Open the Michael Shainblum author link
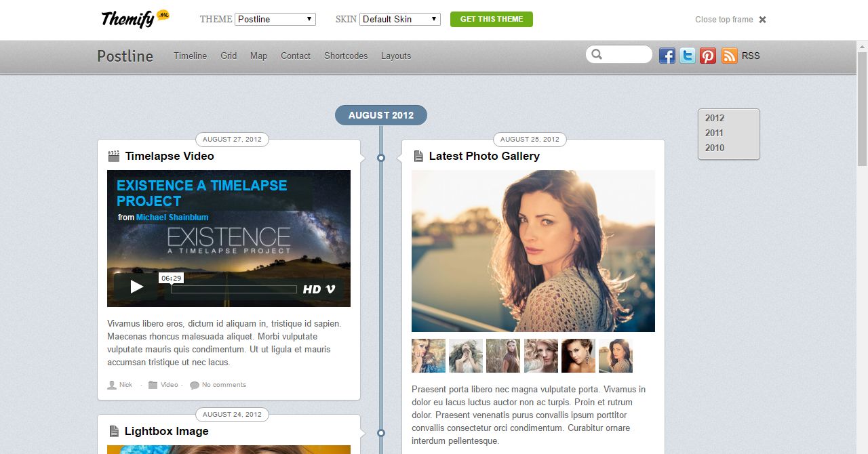 (172, 218)
